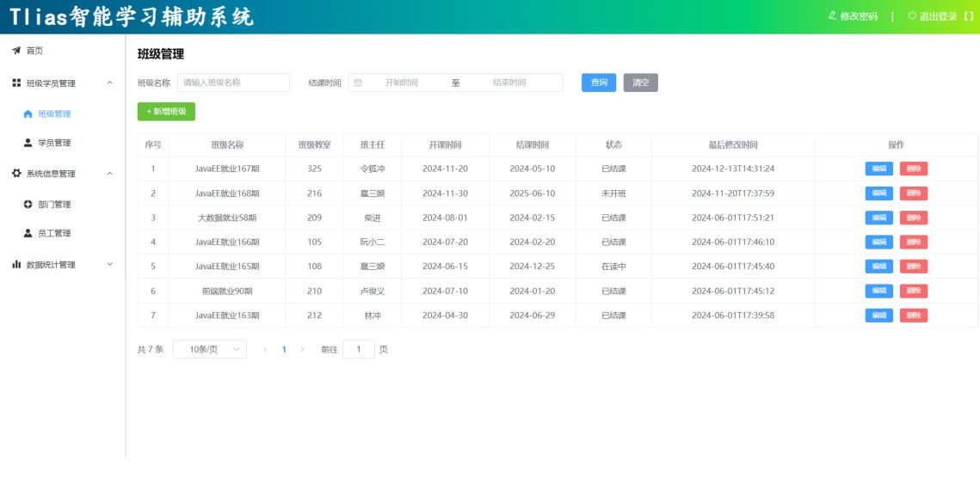Delete the JavaEE就业168期 row
The image size is (980, 479).
914,193
